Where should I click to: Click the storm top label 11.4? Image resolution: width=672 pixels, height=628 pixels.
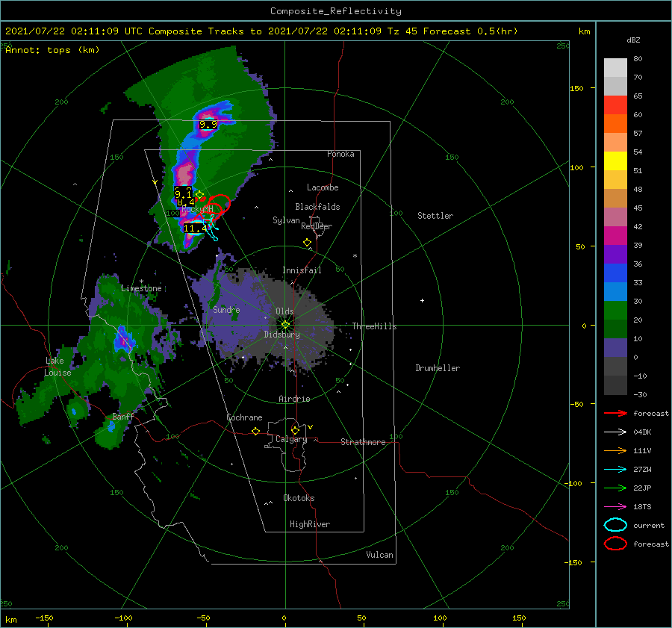[x=196, y=228]
